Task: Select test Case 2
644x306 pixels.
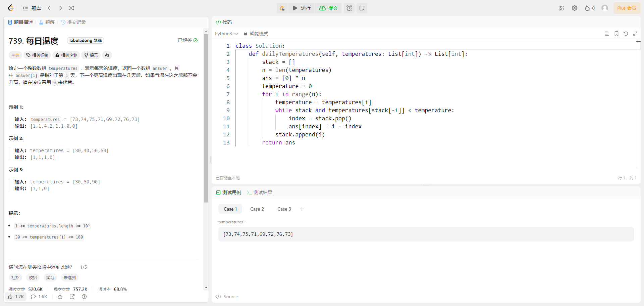Action: pyautogui.click(x=257, y=209)
